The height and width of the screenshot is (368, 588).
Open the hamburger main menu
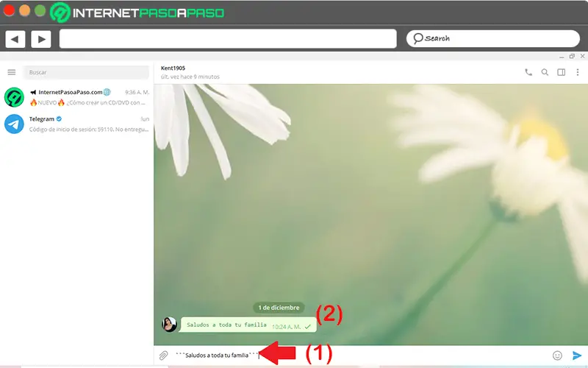tap(12, 72)
